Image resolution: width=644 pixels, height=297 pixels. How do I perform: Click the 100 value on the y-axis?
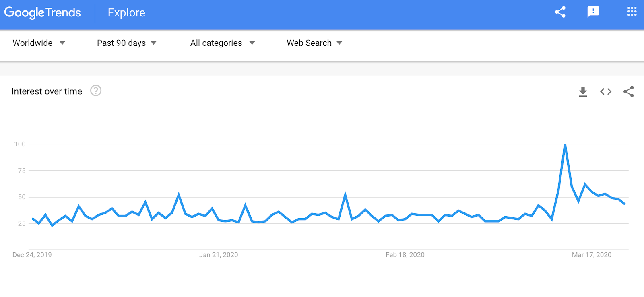tap(20, 144)
